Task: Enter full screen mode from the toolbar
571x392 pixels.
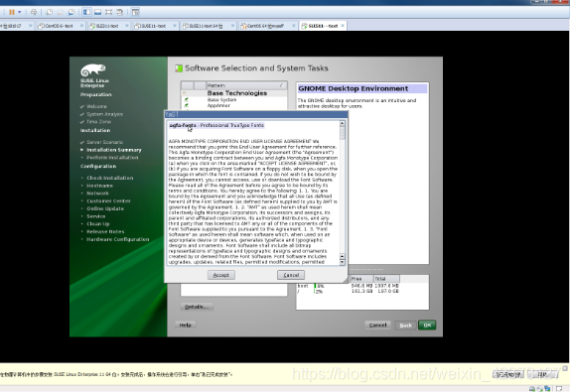Action: [108, 12]
